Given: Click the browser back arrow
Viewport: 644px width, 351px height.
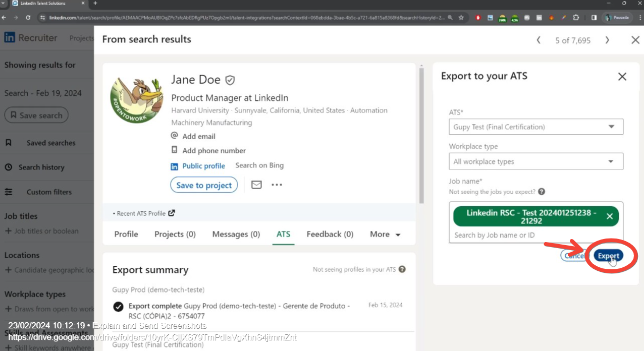Looking at the screenshot, I should click(x=4, y=17).
